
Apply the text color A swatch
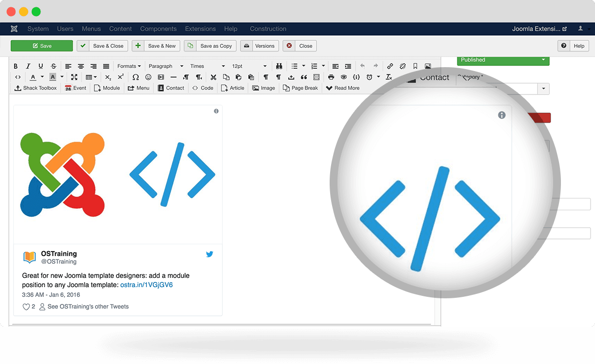pos(33,77)
